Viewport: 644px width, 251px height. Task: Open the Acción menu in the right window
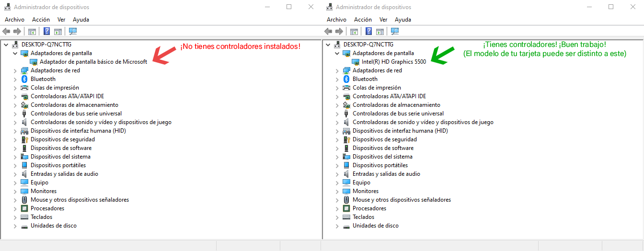(363, 20)
